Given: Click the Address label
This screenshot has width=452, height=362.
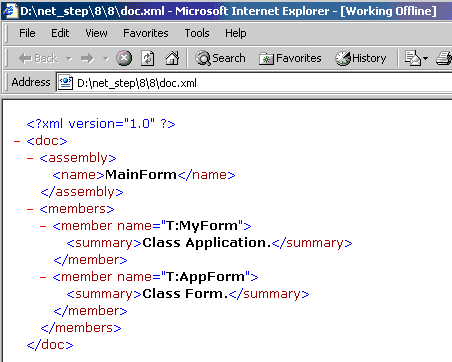Looking at the screenshot, I should click(31, 82).
